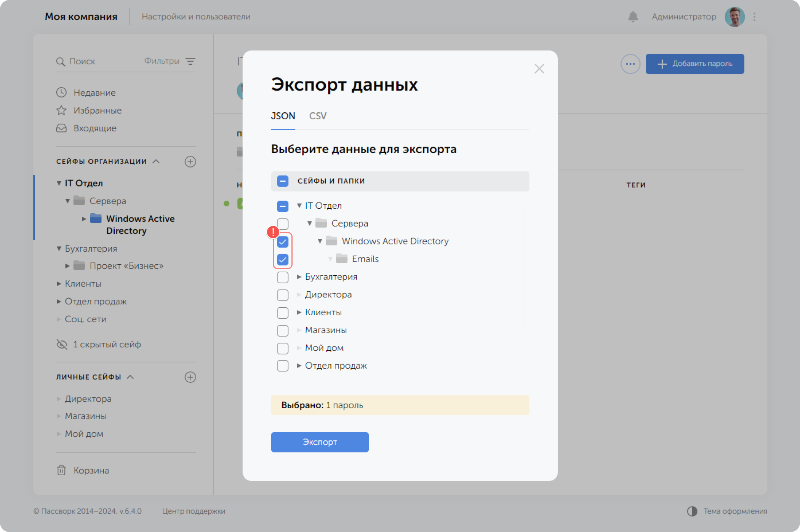The height and width of the screenshot is (532, 800).
Task: Click the notification bell icon
Action: click(633, 17)
